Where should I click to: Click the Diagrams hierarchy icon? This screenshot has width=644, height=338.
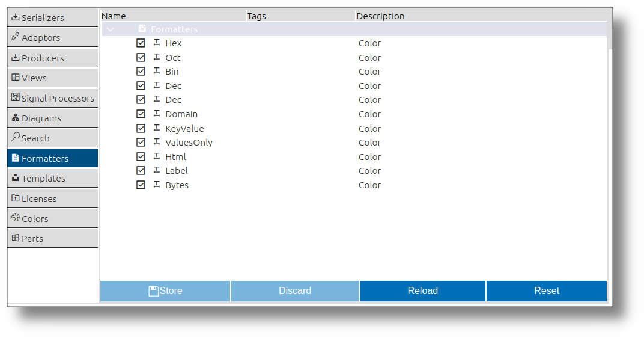[15, 118]
